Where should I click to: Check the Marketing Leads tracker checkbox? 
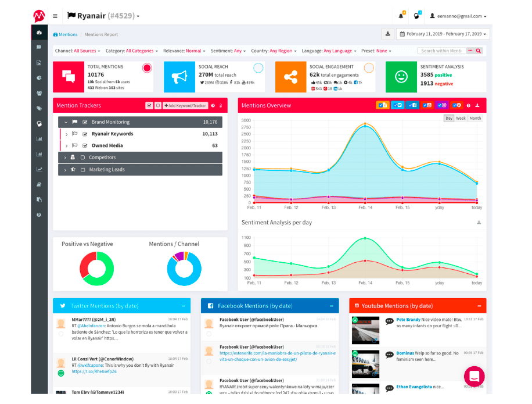click(x=83, y=170)
